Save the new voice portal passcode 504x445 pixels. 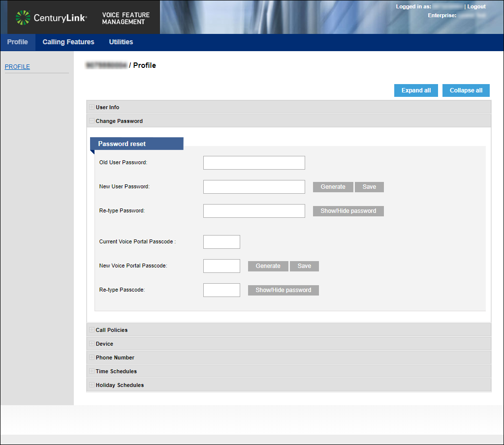[x=304, y=266]
